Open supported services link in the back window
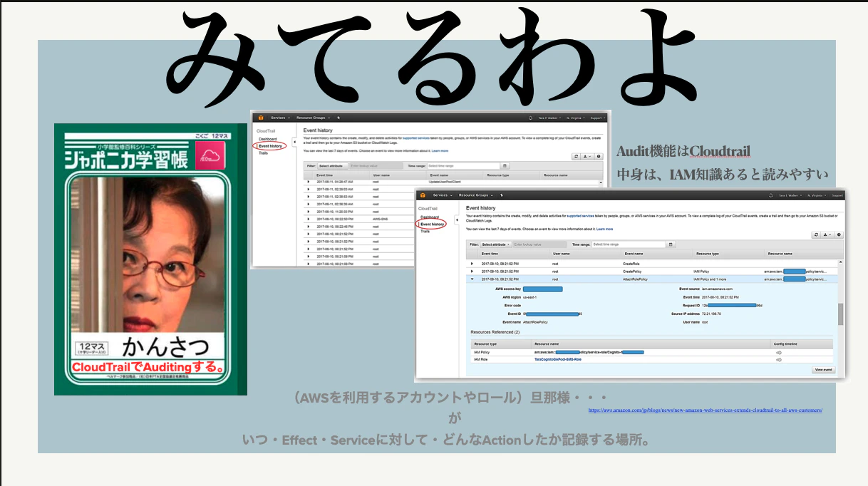The height and width of the screenshot is (486, 868). 415,138
